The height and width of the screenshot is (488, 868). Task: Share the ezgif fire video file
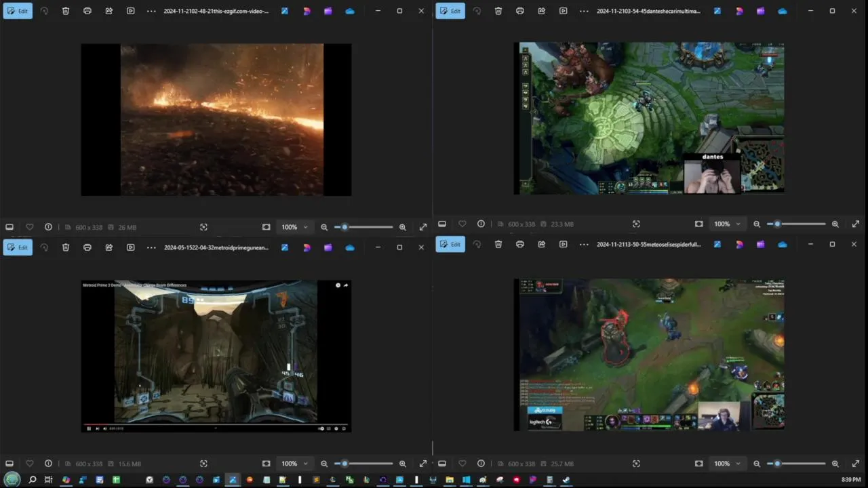(109, 11)
